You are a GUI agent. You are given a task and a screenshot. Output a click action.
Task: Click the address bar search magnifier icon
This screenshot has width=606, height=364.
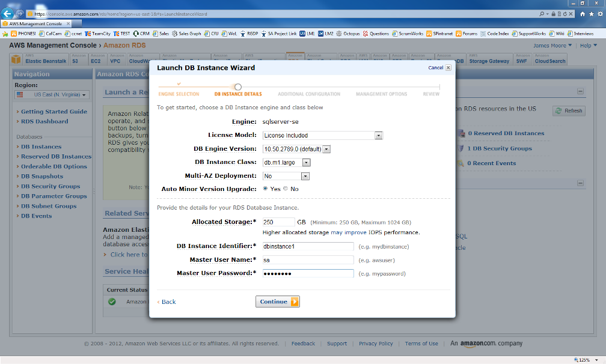click(542, 14)
